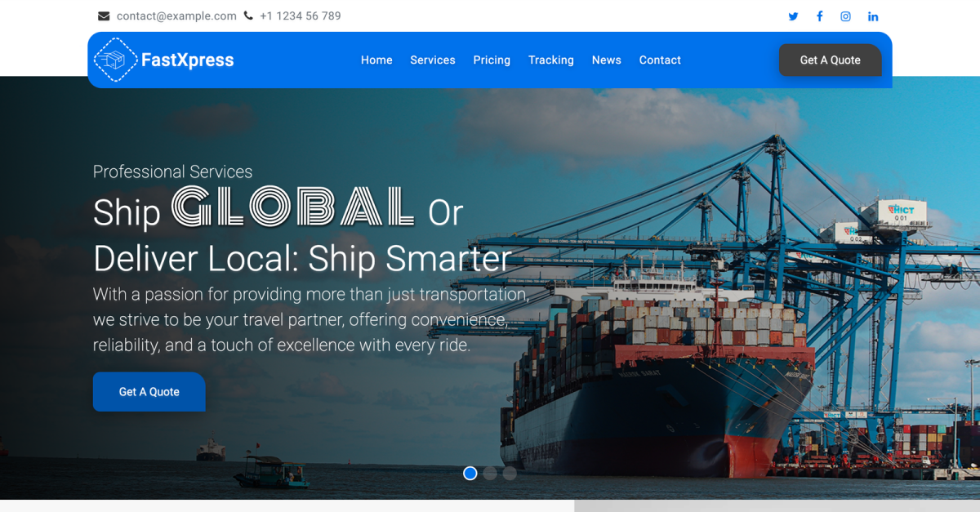Select the first active slider dot
This screenshot has height=512, width=980.
(x=470, y=473)
